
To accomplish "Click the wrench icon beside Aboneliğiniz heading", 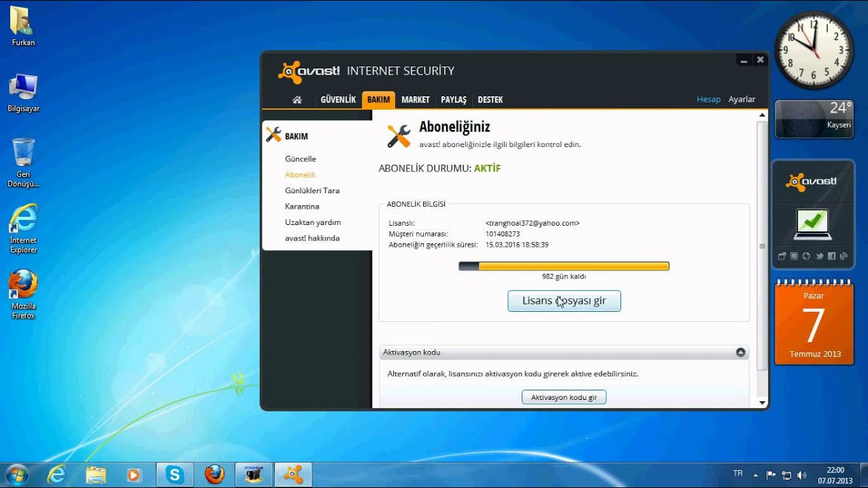I will tap(399, 136).
